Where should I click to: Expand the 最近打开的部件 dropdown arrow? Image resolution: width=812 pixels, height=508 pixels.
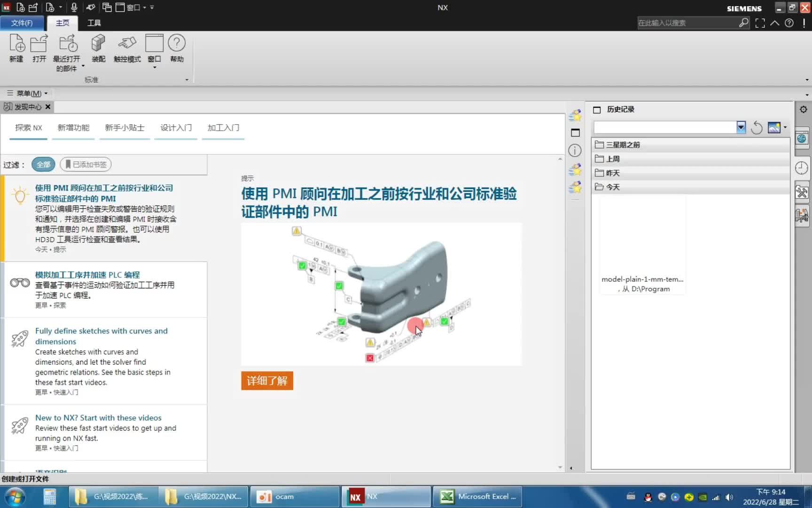pyautogui.click(x=83, y=66)
